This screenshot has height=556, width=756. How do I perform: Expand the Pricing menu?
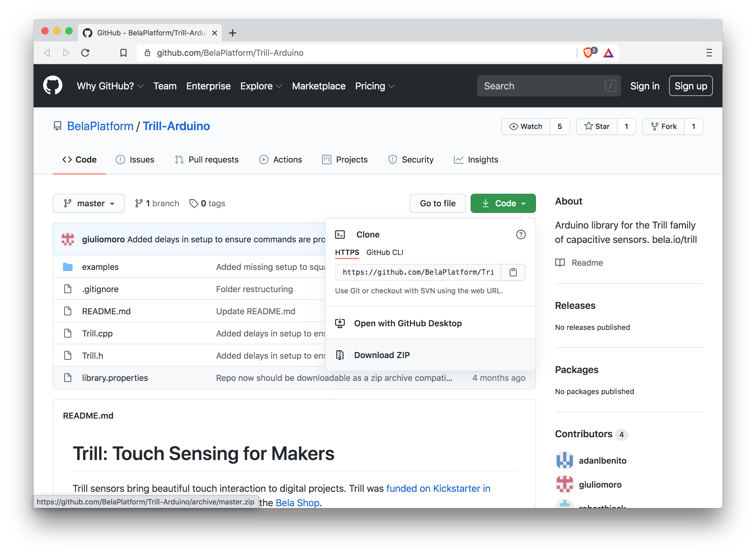pyautogui.click(x=375, y=86)
